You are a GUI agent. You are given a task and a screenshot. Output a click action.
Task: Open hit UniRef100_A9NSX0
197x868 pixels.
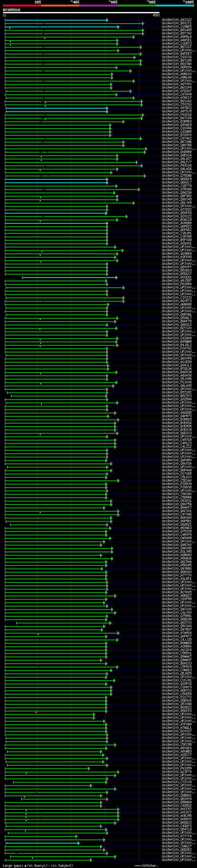[x=177, y=74]
